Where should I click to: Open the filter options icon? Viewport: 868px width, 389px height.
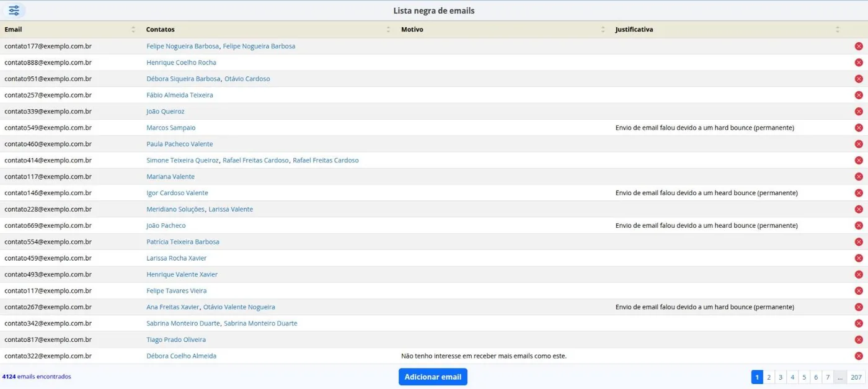point(14,11)
